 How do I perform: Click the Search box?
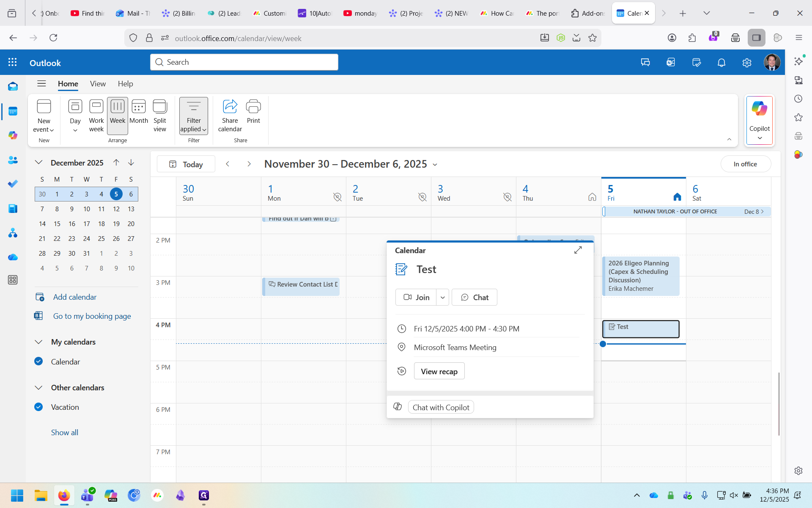point(244,62)
